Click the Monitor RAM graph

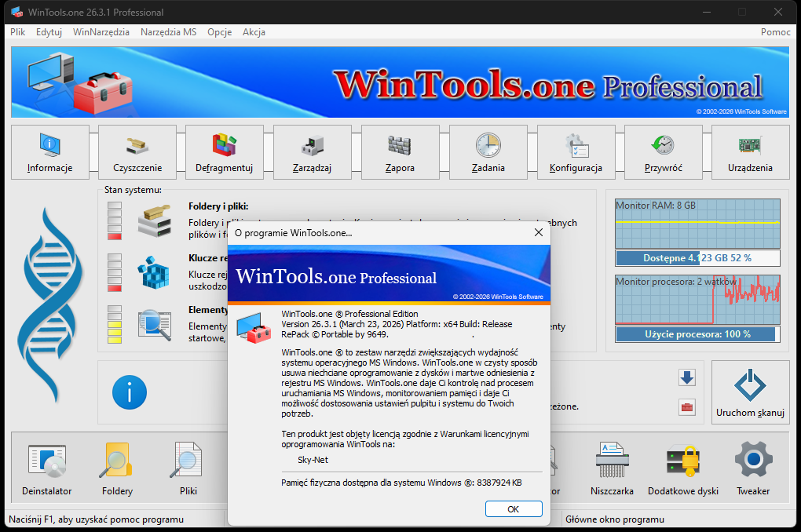tap(698, 224)
